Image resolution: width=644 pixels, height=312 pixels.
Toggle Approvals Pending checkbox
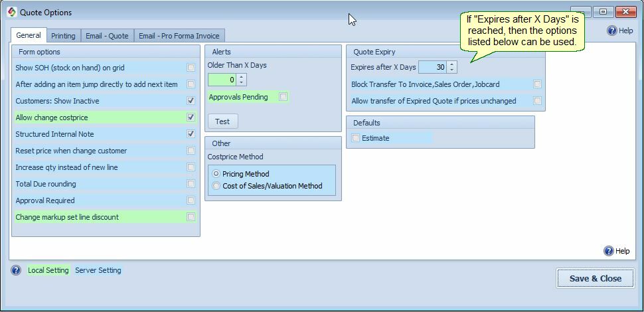click(x=283, y=97)
